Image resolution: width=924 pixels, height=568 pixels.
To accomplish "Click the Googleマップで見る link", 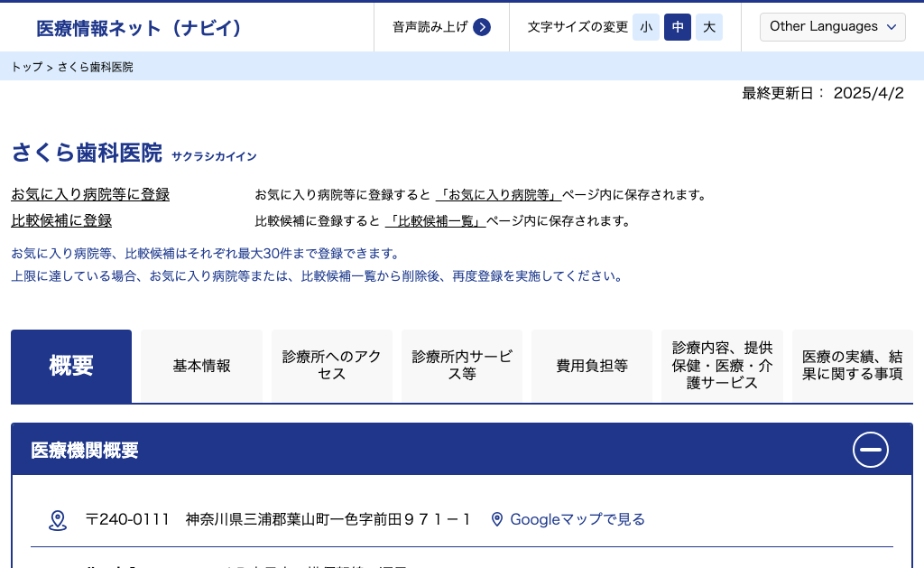I will click(x=577, y=519).
